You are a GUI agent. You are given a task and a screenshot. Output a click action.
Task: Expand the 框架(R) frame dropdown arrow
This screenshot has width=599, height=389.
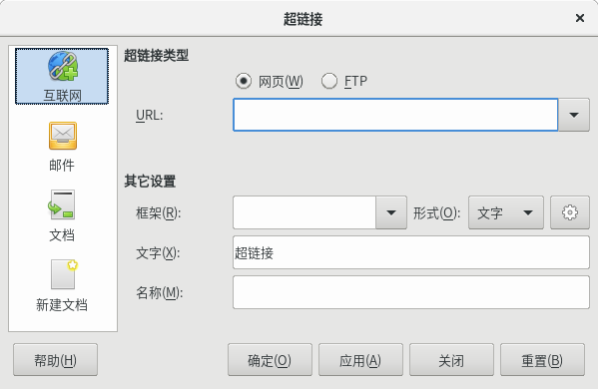pos(391,213)
